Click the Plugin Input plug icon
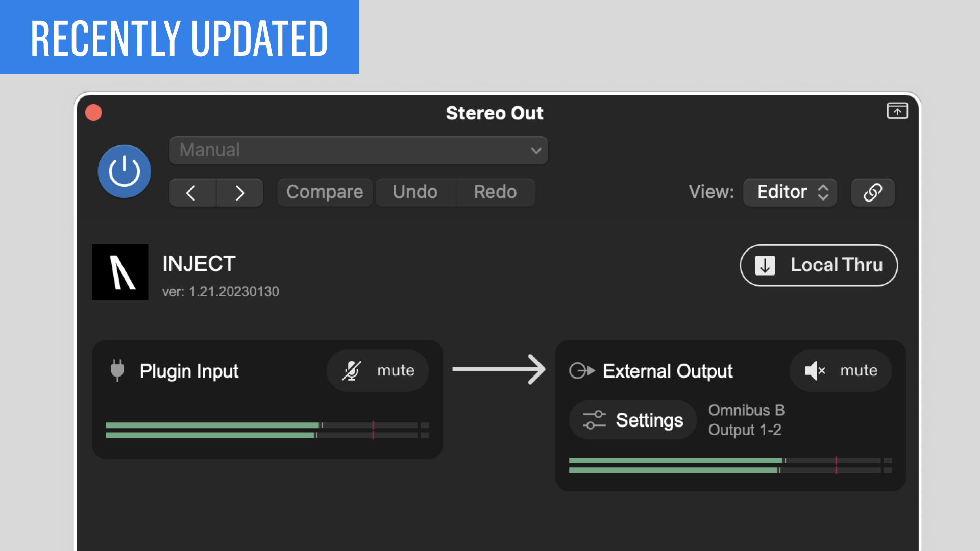This screenshot has width=980, height=551. (117, 370)
